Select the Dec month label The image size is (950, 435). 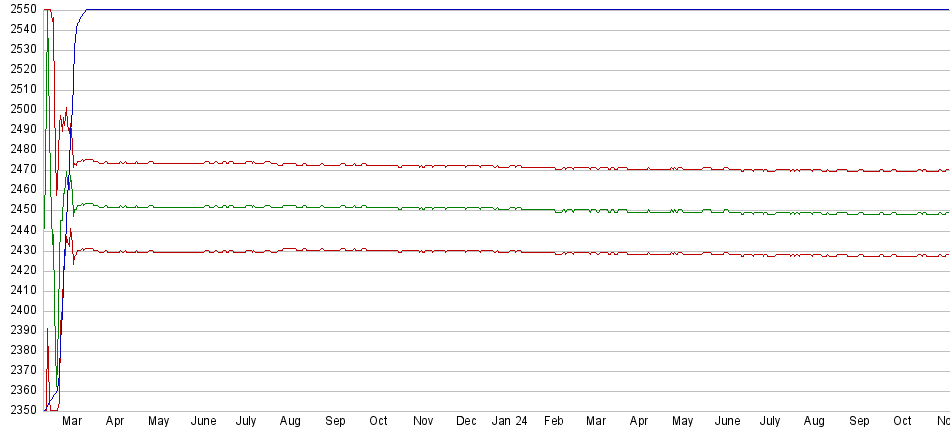click(466, 422)
